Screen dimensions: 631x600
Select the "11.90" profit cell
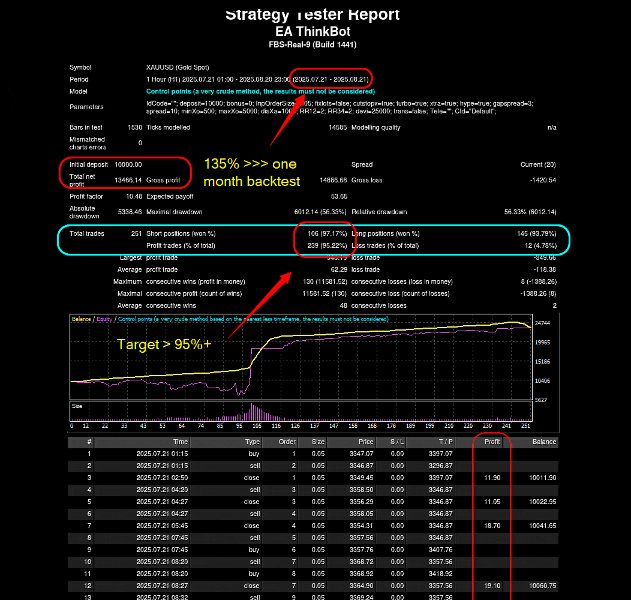[492, 478]
